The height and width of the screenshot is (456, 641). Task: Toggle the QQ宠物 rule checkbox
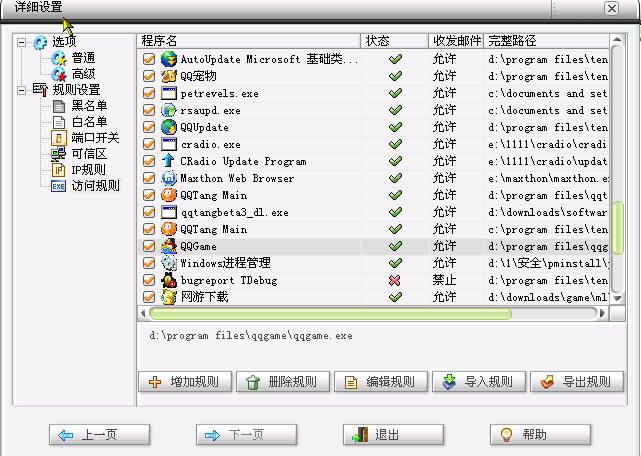point(149,76)
